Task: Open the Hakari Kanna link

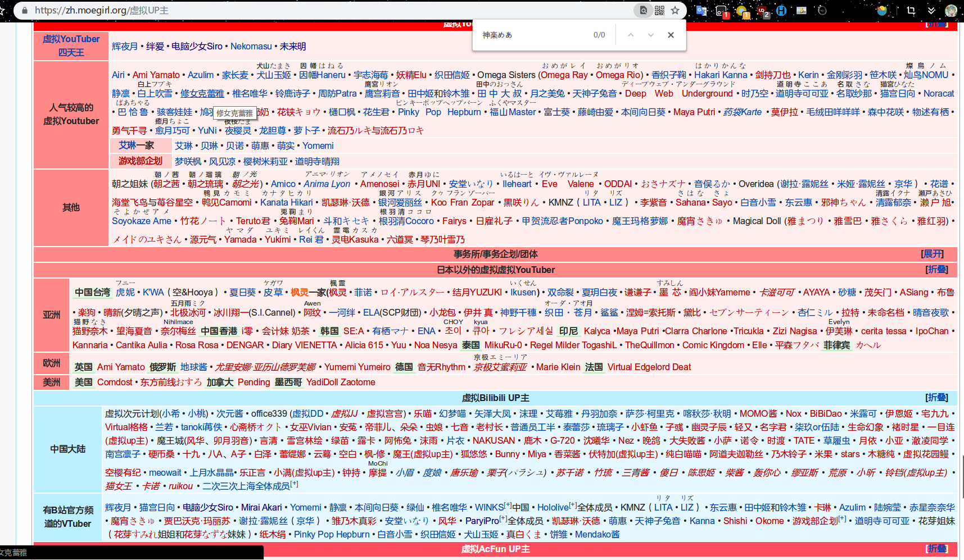Action: point(721,75)
